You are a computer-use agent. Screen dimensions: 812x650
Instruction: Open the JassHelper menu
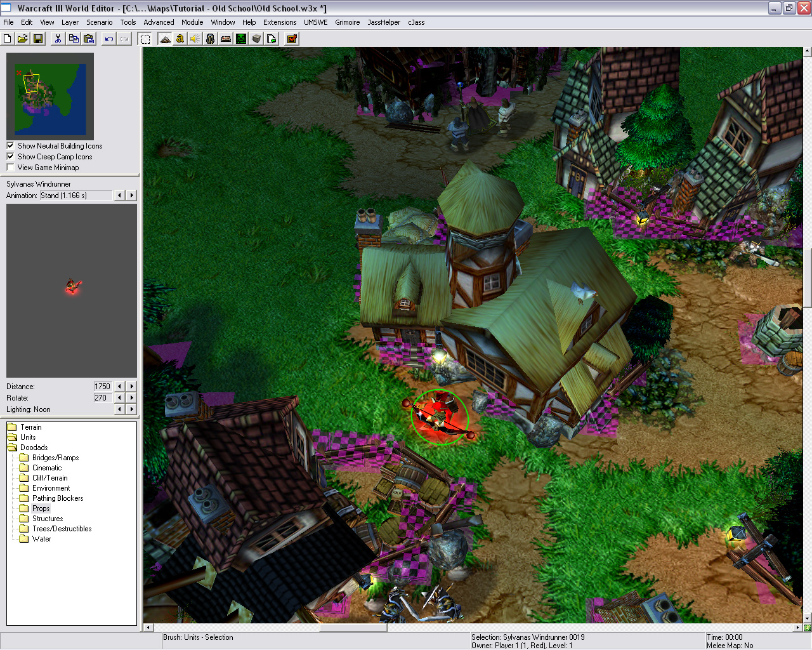point(384,22)
